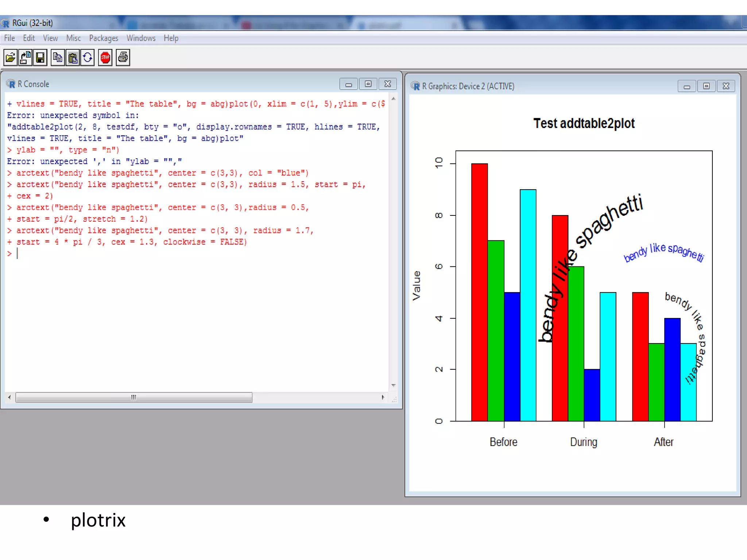Click the Copy toolbar icon

(58, 58)
